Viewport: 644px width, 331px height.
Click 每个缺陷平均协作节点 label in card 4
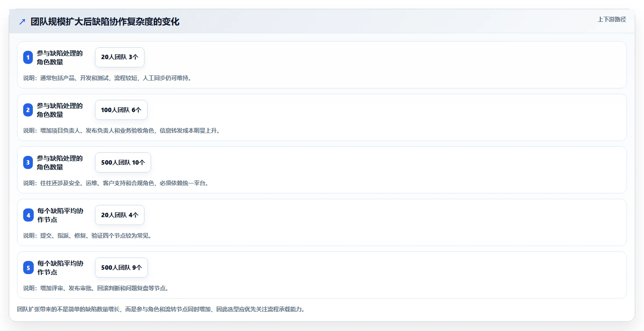click(60, 215)
